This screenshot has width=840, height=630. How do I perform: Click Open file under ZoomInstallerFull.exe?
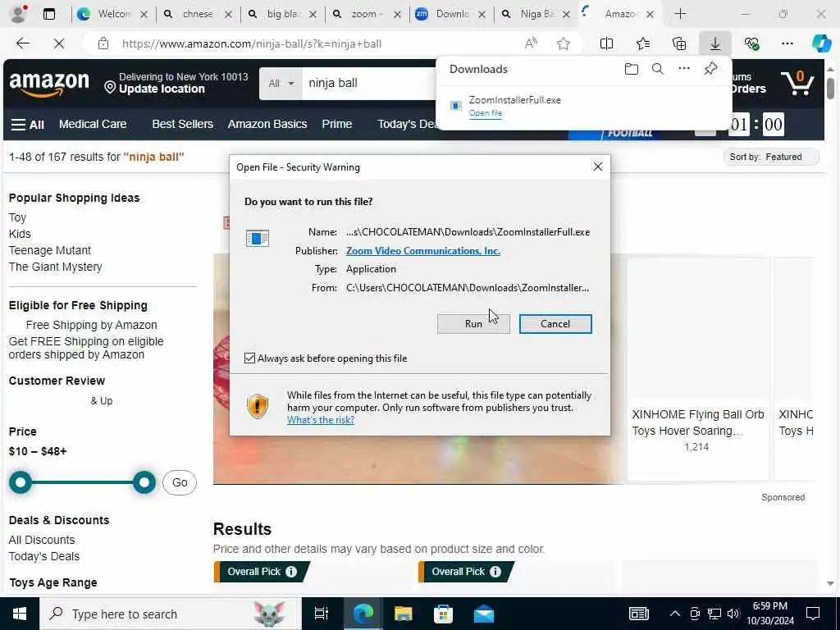coord(486,113)
